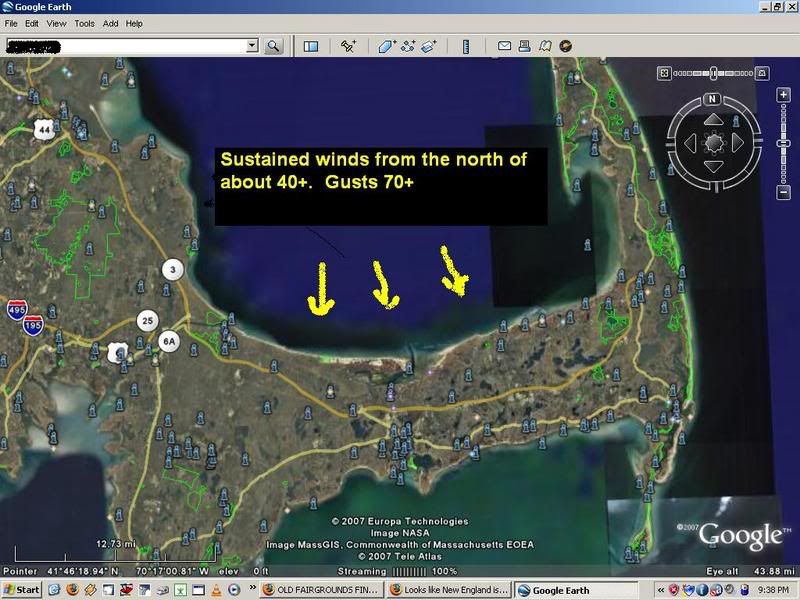Add a placemark with pushpin icon
Viewport: 800px width, 600px height.
349,46
